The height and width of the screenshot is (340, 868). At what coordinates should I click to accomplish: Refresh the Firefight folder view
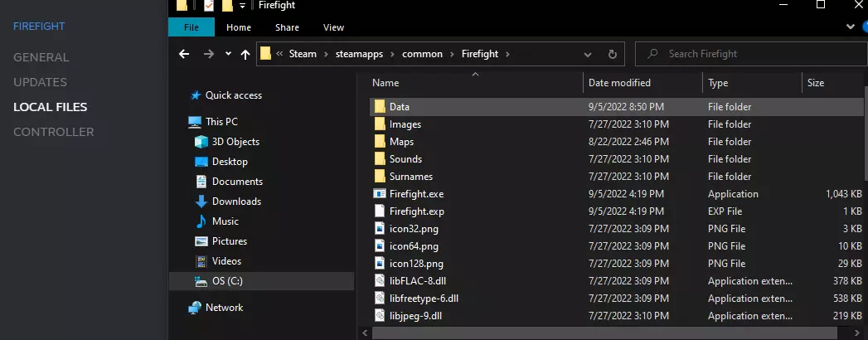click(x=613, y=54)
